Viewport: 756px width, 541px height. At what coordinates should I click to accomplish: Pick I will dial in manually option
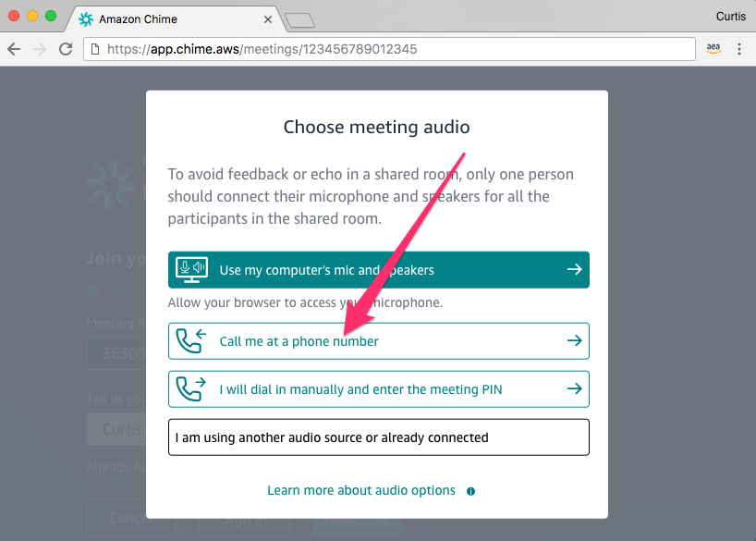379,389
